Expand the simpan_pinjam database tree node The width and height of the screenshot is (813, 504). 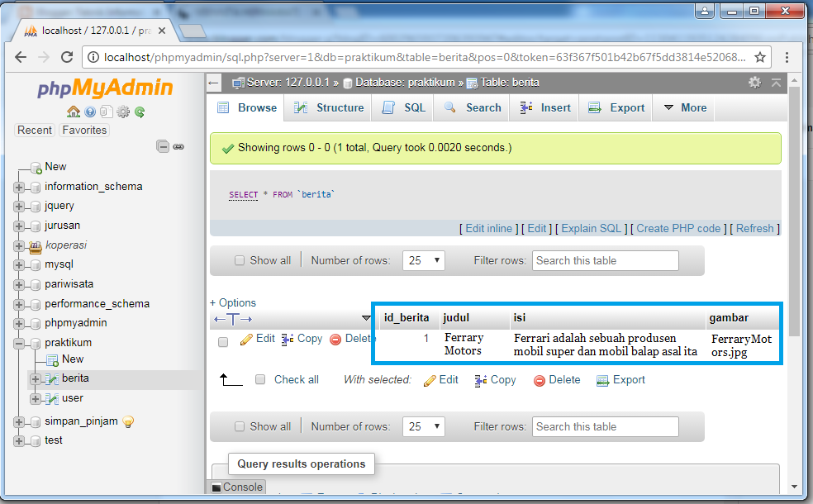coord(18,421)
